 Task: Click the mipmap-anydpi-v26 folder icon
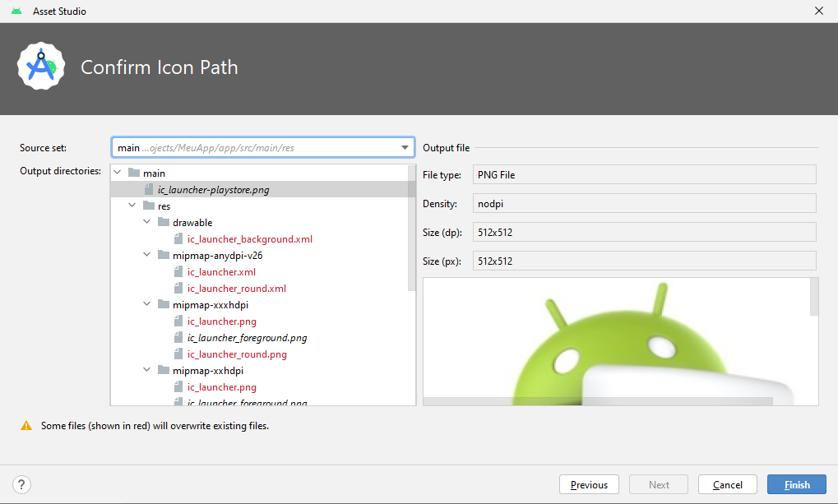pos(164,256)
